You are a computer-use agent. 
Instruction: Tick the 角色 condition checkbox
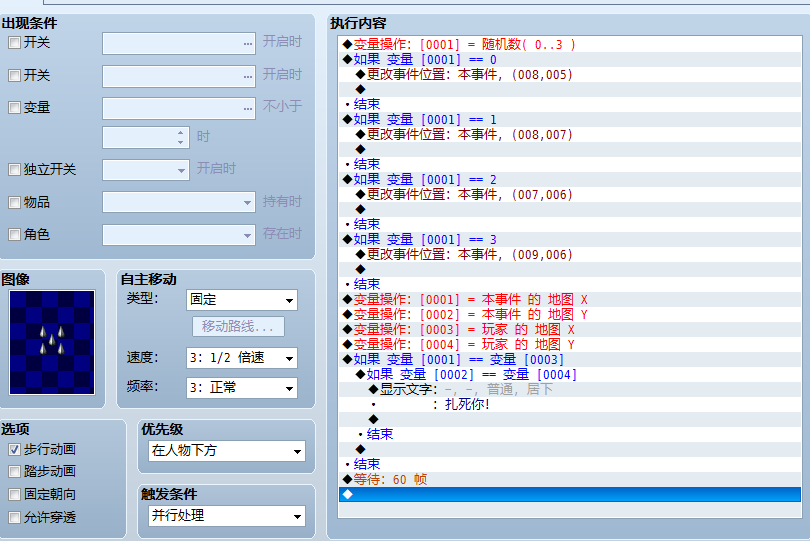[x=14, y=235]
